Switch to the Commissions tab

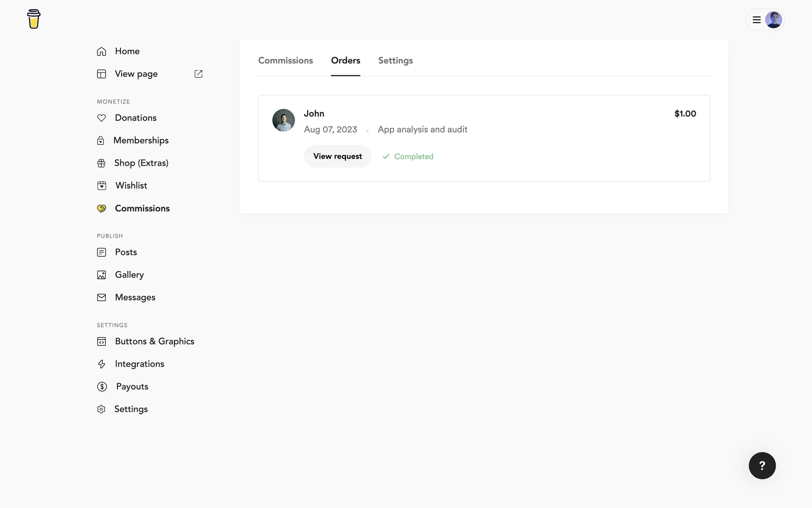tap(285, 61)
